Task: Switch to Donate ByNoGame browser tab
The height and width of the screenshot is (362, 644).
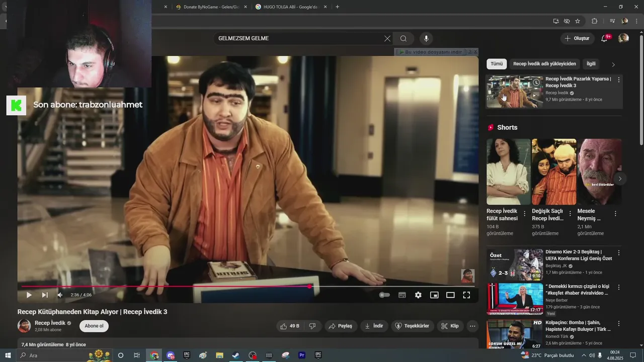Action: pyautogui.click(x=211, y=7)
